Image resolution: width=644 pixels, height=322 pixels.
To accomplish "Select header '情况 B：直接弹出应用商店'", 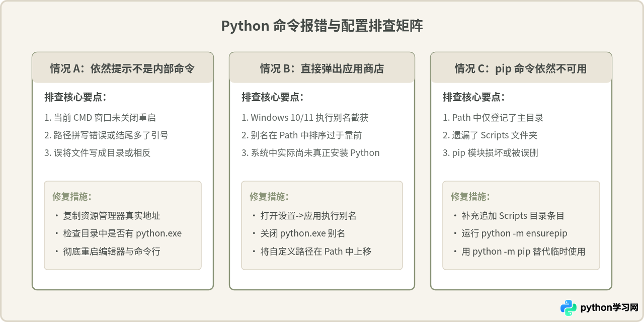I will click(322, 68).
